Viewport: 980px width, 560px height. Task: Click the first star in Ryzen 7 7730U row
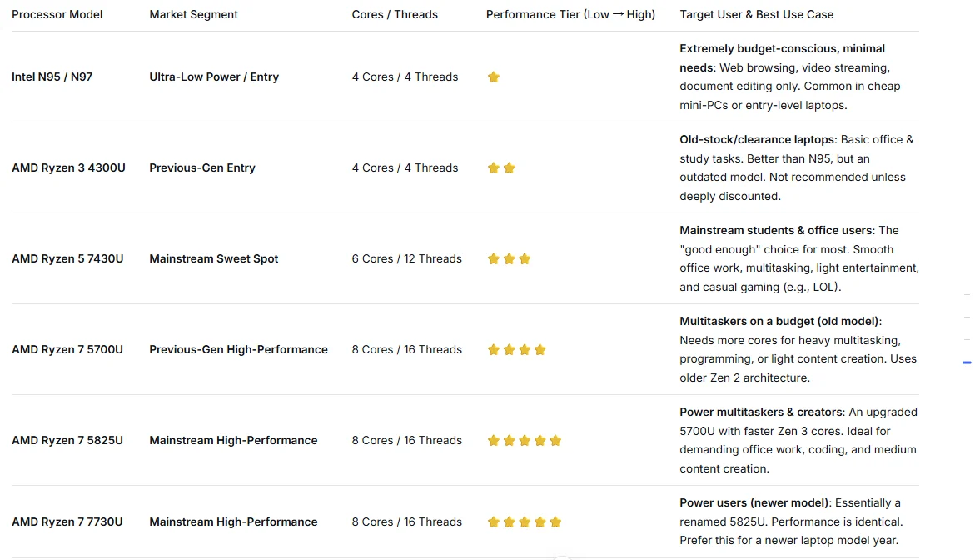point(494,522)
